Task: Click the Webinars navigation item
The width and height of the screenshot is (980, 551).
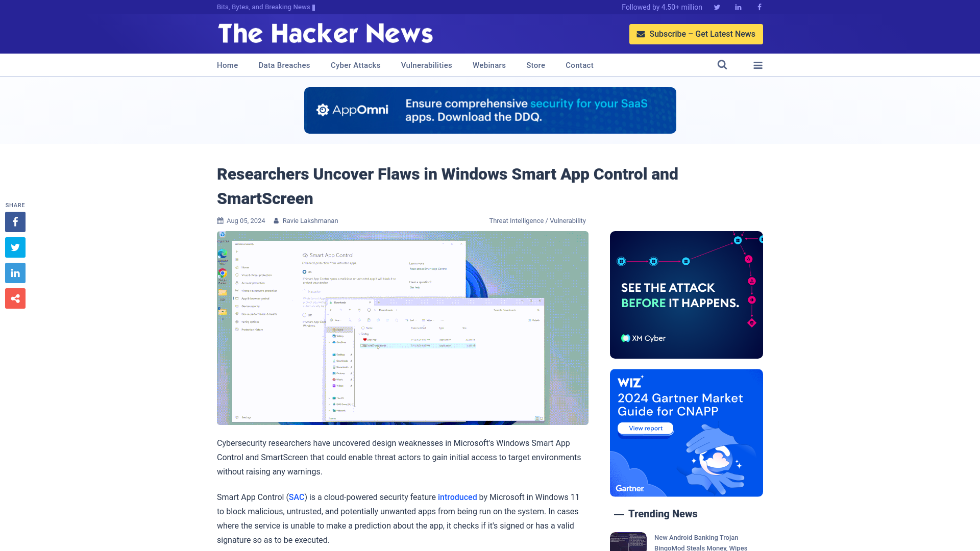Action: tap(488, 65)
